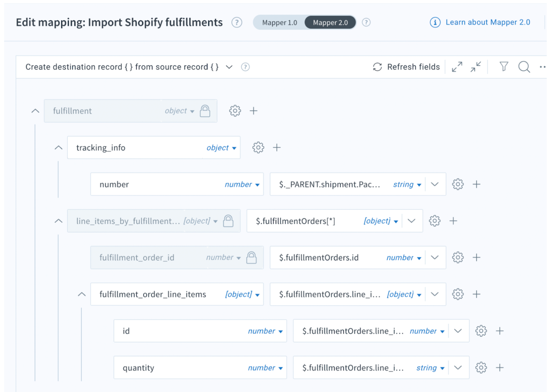The width and height of the screenshot is (549, 392).
Task: Open help icon next to Edit mapping title
Action: click(x=237, y=22)
